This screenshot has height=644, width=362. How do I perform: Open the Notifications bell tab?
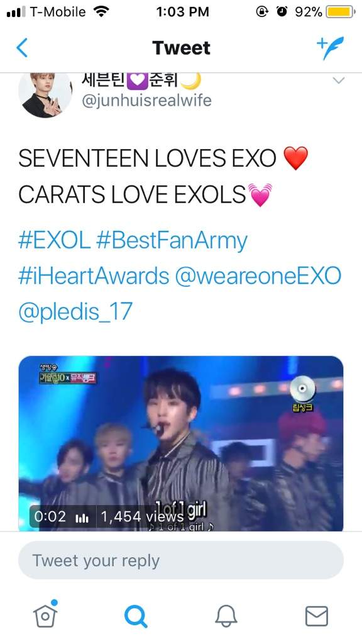click(x=226, y=616)
